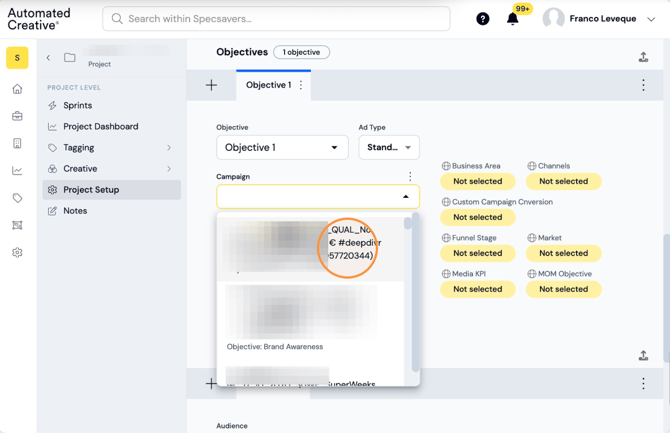Screen dimensions: 670x434
Task: Select the #deepdive campaign option
Action: coord(310,247)
